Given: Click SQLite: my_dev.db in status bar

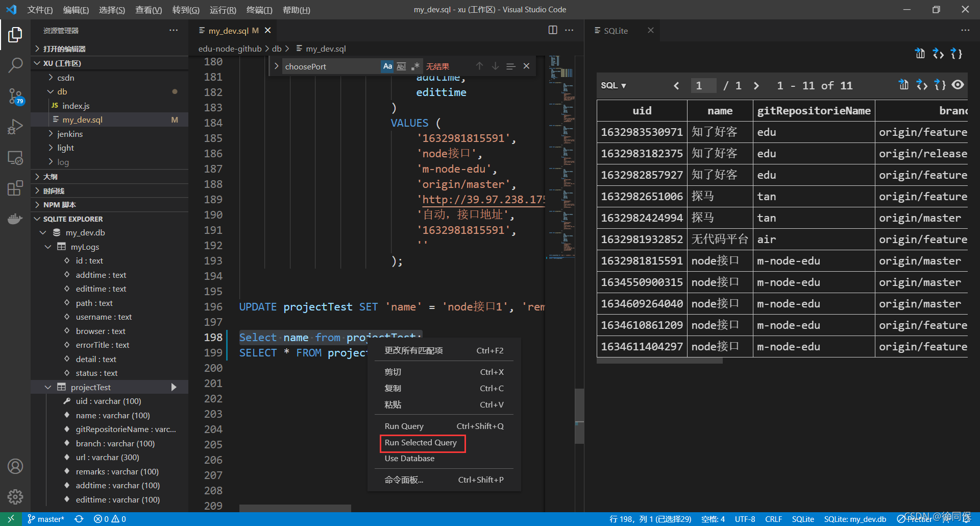Looking at the screenshot, I should [x=855, y=519].
